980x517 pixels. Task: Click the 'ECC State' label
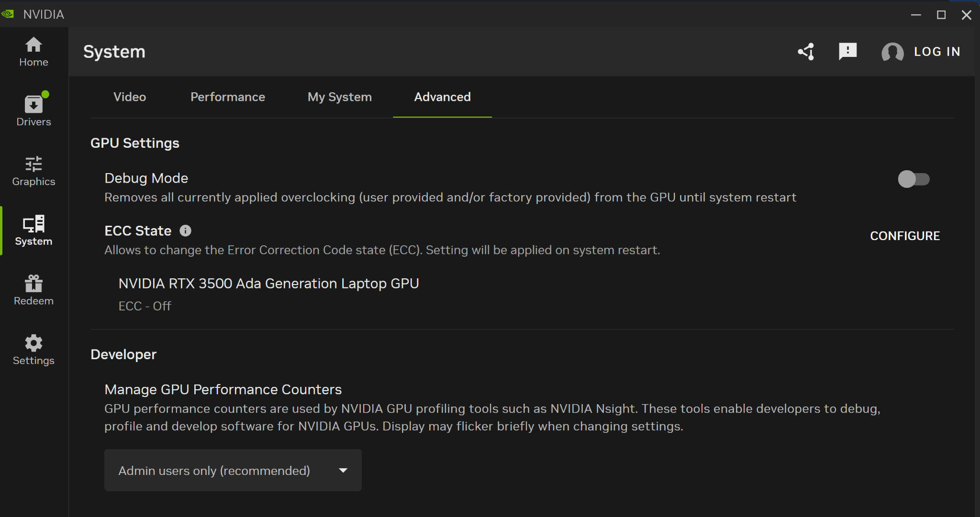(x=138, y=231)
